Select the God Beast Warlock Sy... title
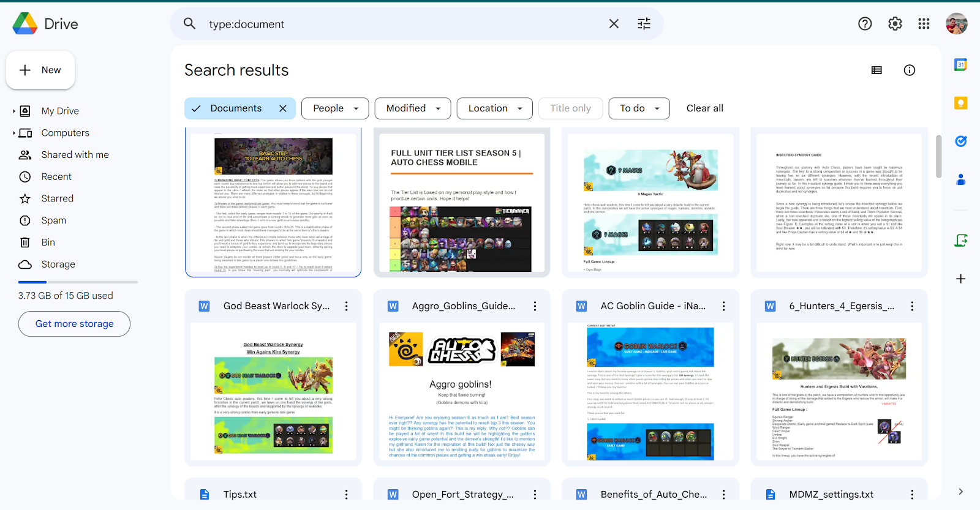The width and height of the screenshot is (980, 510). click(x=276, y=306)
